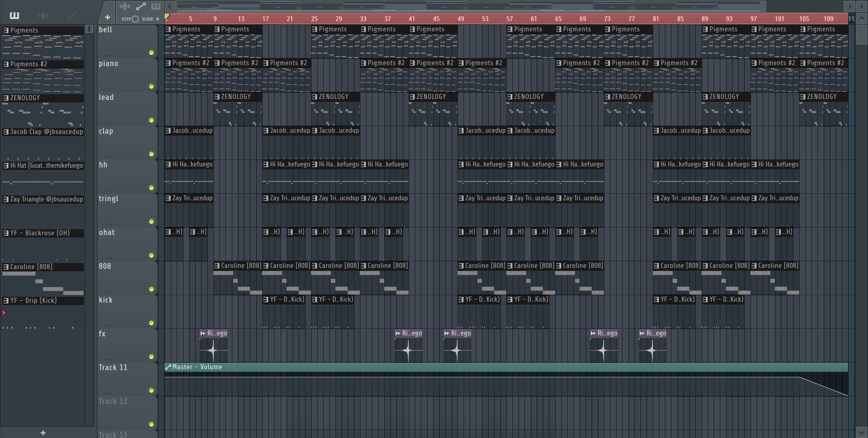Add new pattern with the picker plus button
868x438 pixels.
[x=43, y=433]
